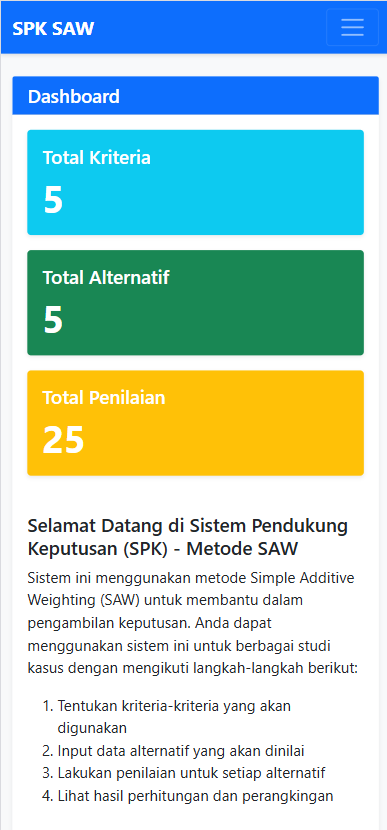Screen dimensions: 387x830
Task: Select the Dashboard card header
Action: pos(195,96)
